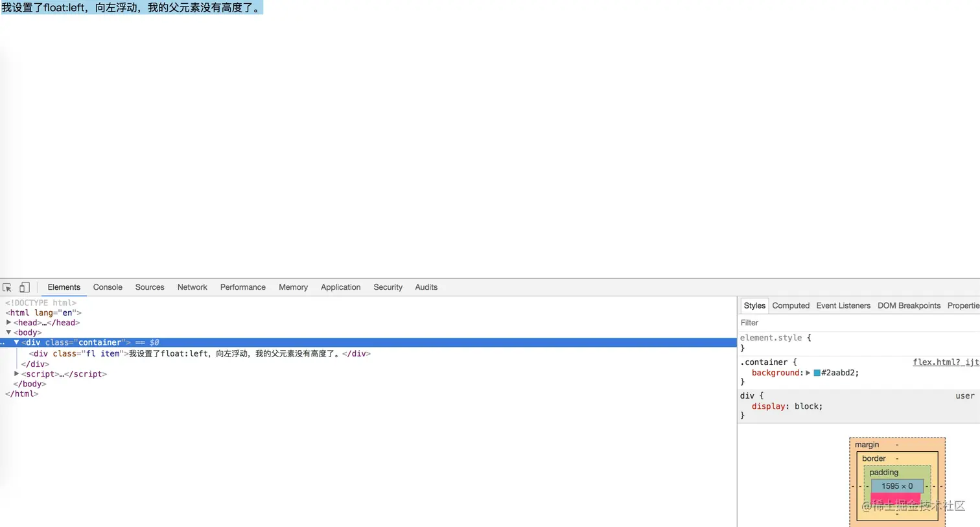Image resolution: width=980 pixels, height=527 pixels.
Task: Activate the inspect element picker icon
Action: pyautogui.click(x=7, y=287)
